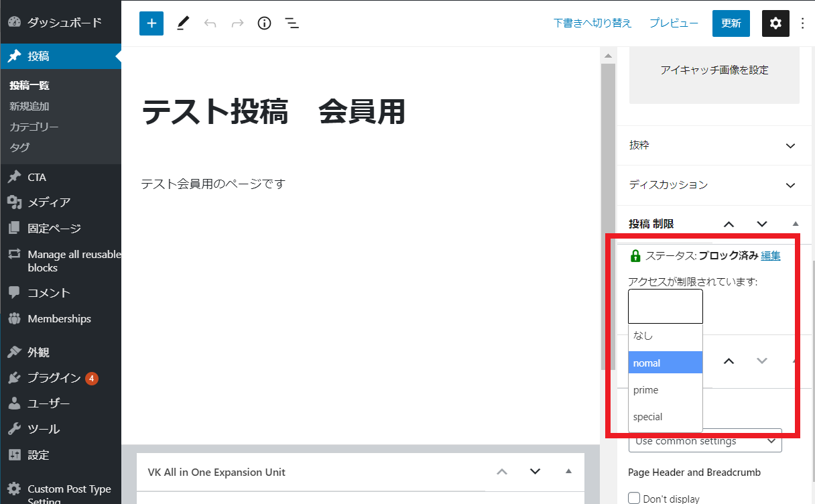Click the blue add block plus button

[151, 23]
